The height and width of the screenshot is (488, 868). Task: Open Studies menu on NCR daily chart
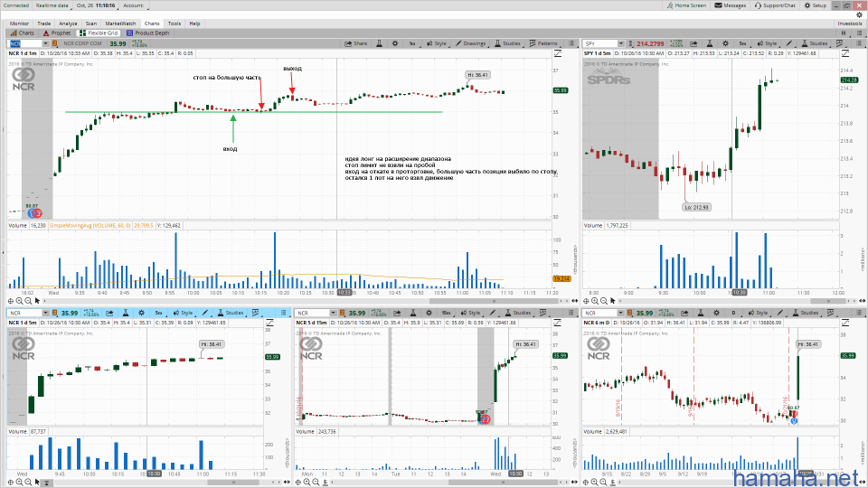pyautogui.click(x=805, y=313)
